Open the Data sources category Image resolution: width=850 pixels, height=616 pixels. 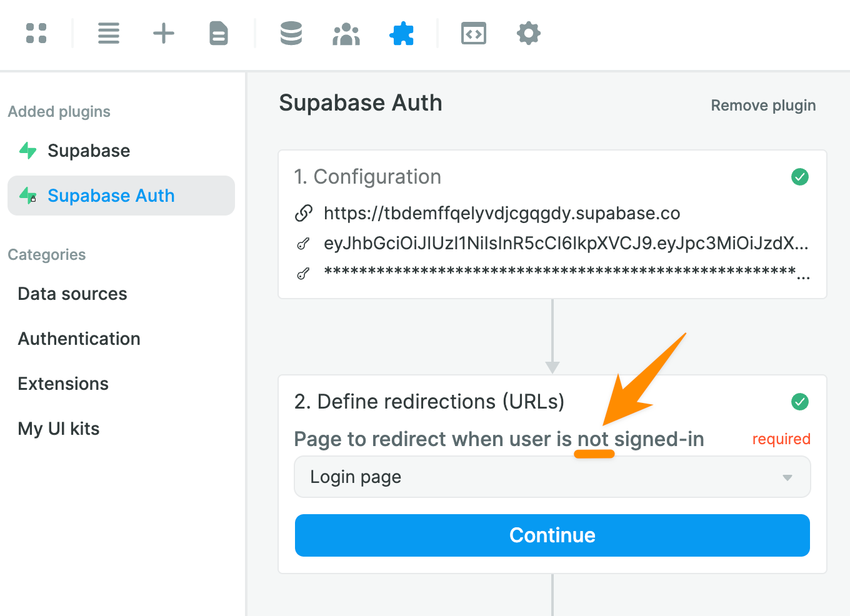pos(72,294)
